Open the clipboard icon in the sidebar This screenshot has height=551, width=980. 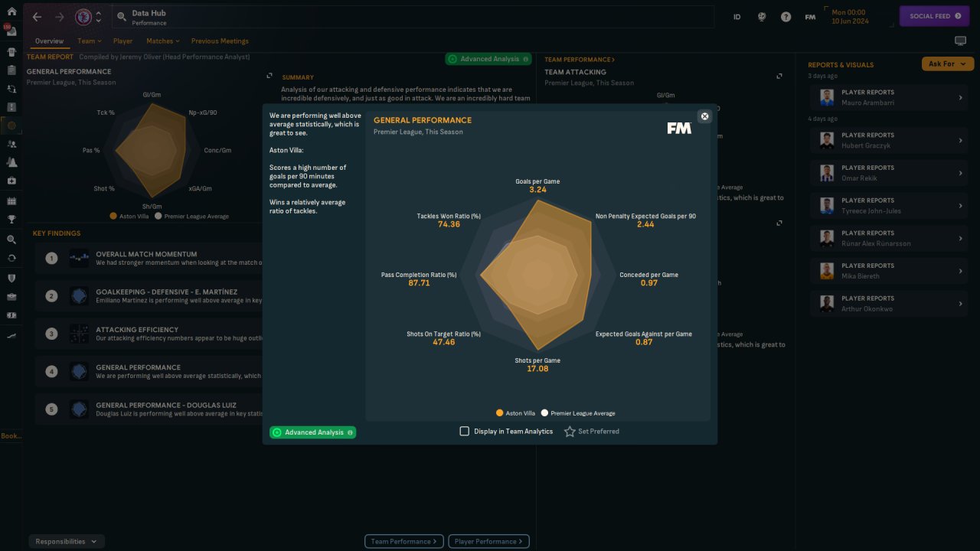point(11,70)
